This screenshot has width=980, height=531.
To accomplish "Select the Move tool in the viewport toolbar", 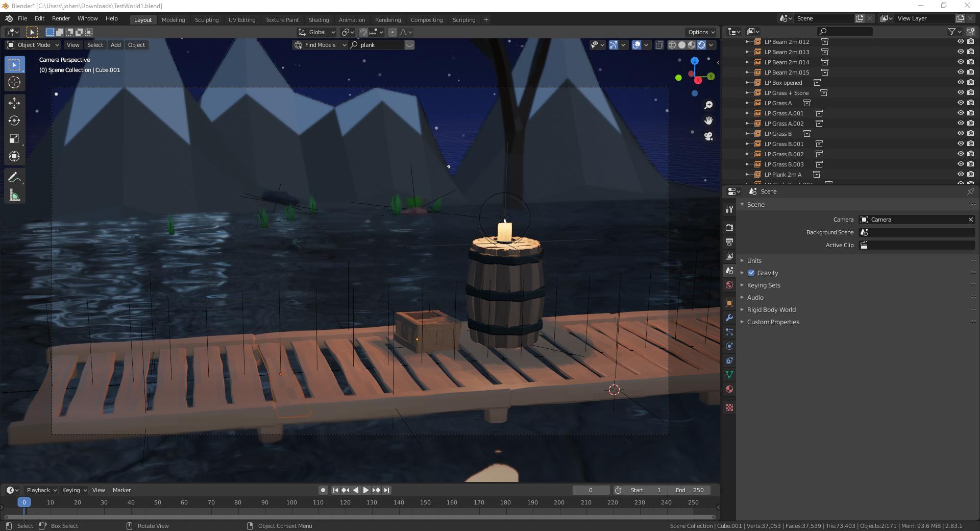I will click(x=14, y=103).
